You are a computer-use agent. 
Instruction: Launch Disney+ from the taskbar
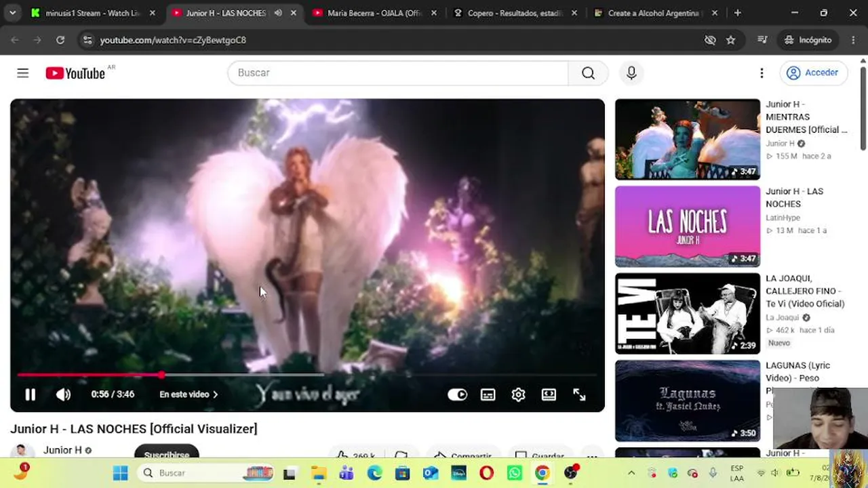(458, 473)
